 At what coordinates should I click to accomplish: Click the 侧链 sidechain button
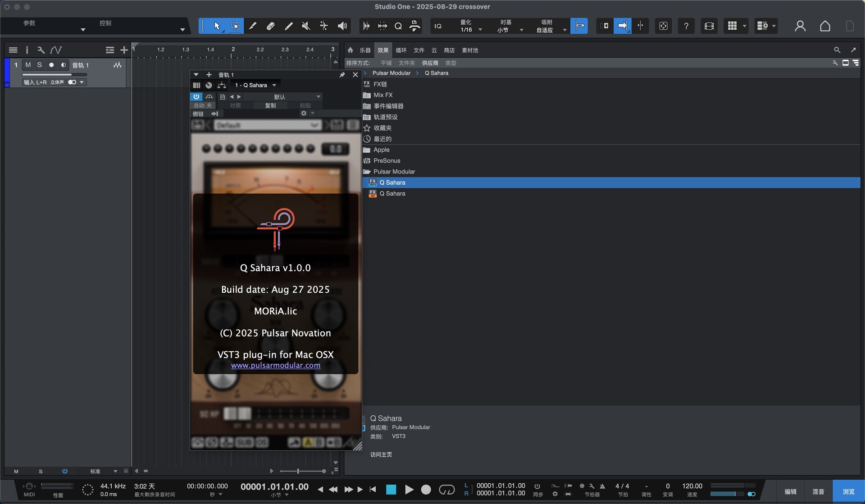tap(198, 114)
